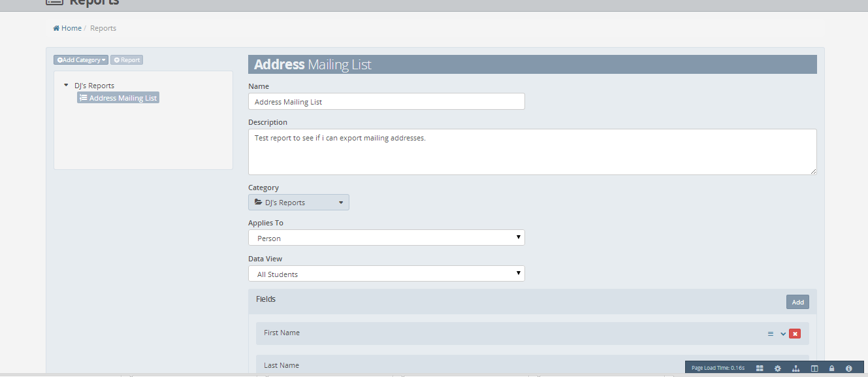Delete the First Name field
The width and height of the screenshot is (868, 377).
(795, 334)
